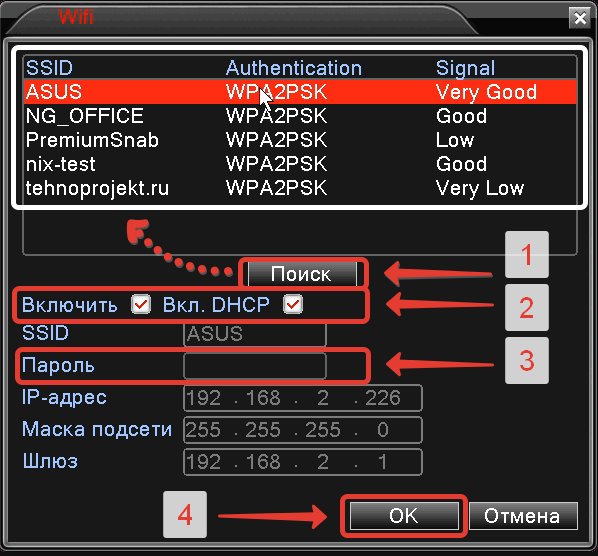Click the SSID column header

coord(49,68)
